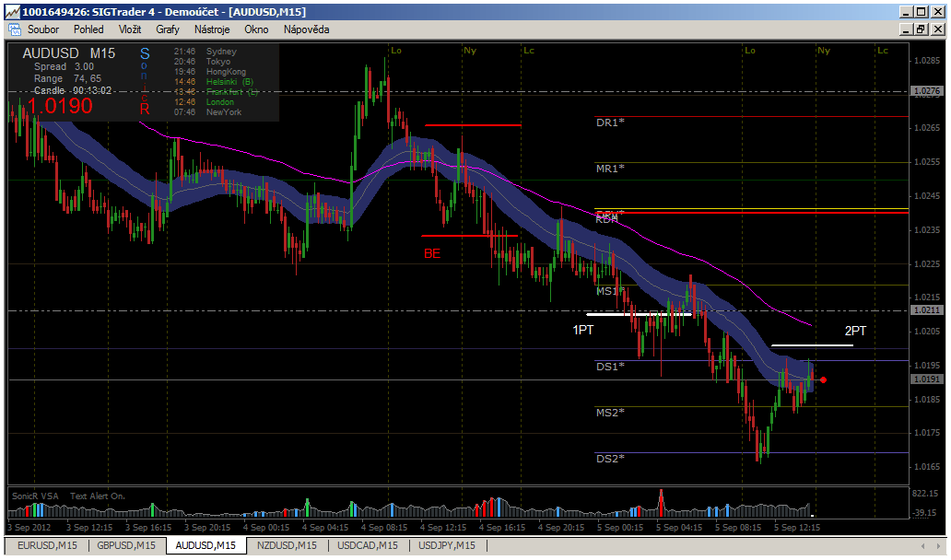Click the Range 74, 65 readout
Screen dimensions: 951x560
click(67, 79)
